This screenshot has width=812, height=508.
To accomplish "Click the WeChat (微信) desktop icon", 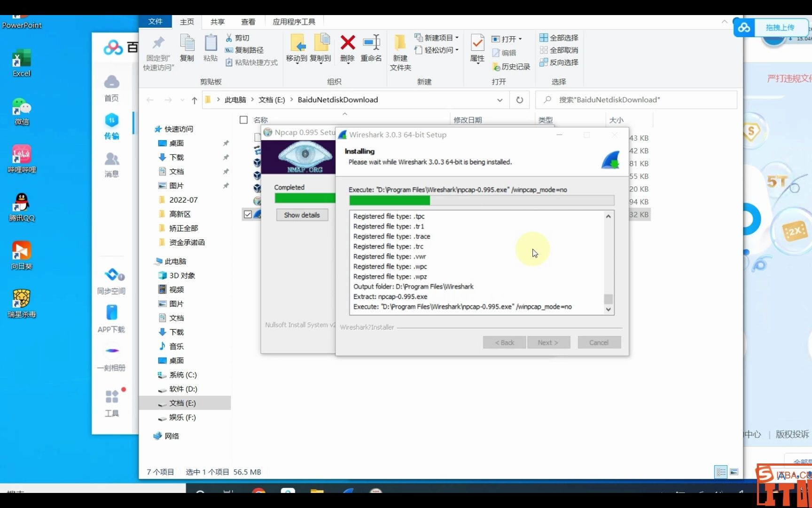I will click(x=22, y=111).
